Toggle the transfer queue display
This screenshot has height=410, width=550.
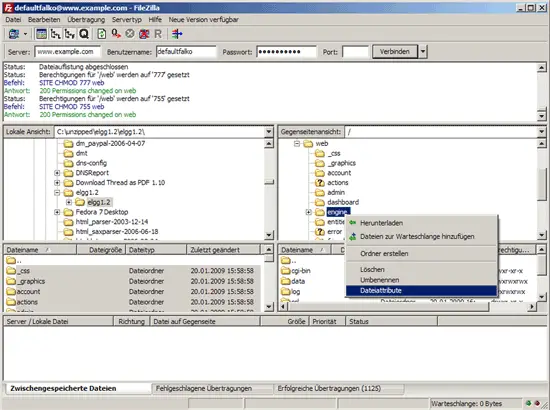[x=83, y=34]
